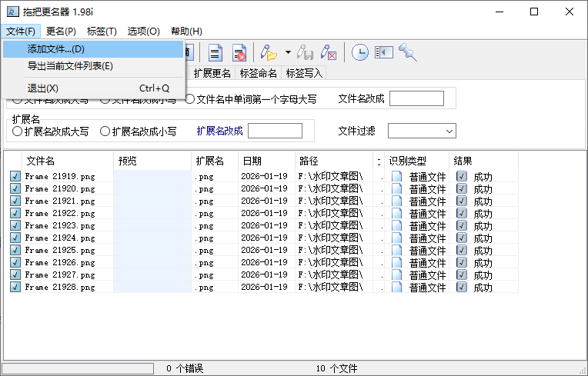Click the document icon with the red arrow
The width and height of the screenshot is (588, 376).
tap(239, 52)
